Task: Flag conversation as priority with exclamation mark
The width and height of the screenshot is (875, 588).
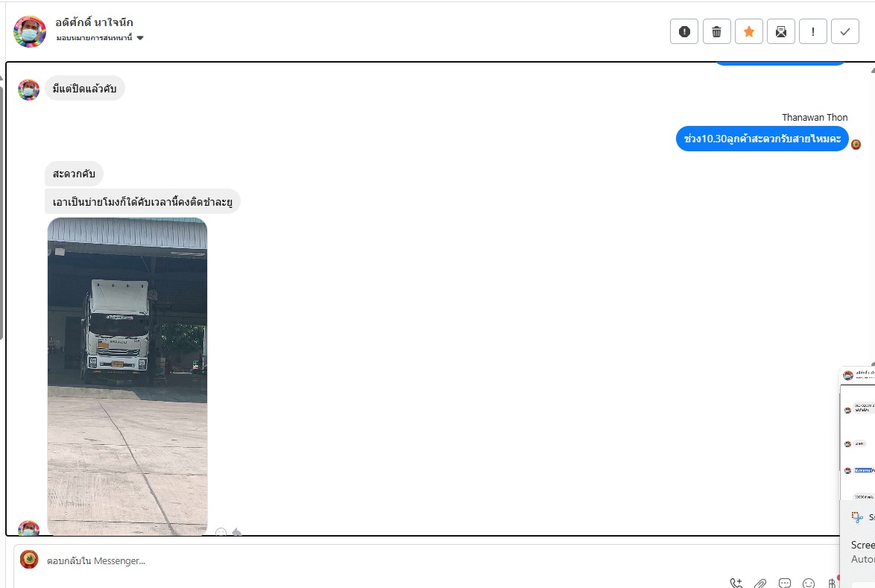Action: 813,32
